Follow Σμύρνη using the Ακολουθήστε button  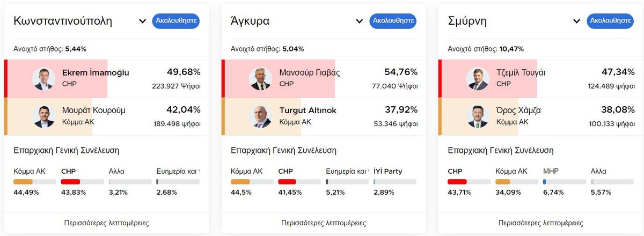click(x=610, y=21)
